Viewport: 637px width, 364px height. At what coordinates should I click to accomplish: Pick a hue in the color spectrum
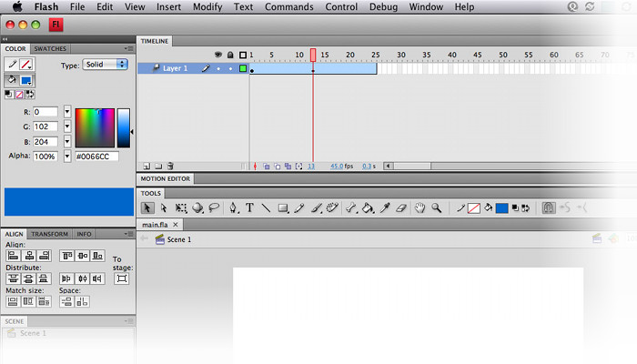pyautogui.click(x=95, y=127)
